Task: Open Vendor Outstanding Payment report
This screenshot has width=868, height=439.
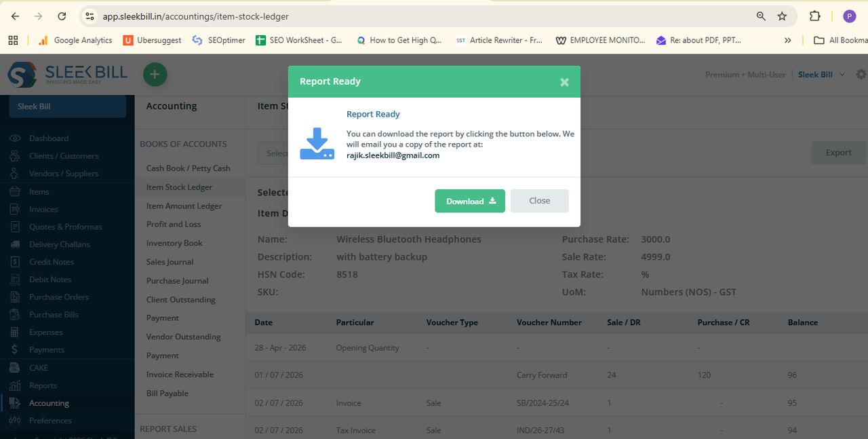Action: [x=184, y=346]
